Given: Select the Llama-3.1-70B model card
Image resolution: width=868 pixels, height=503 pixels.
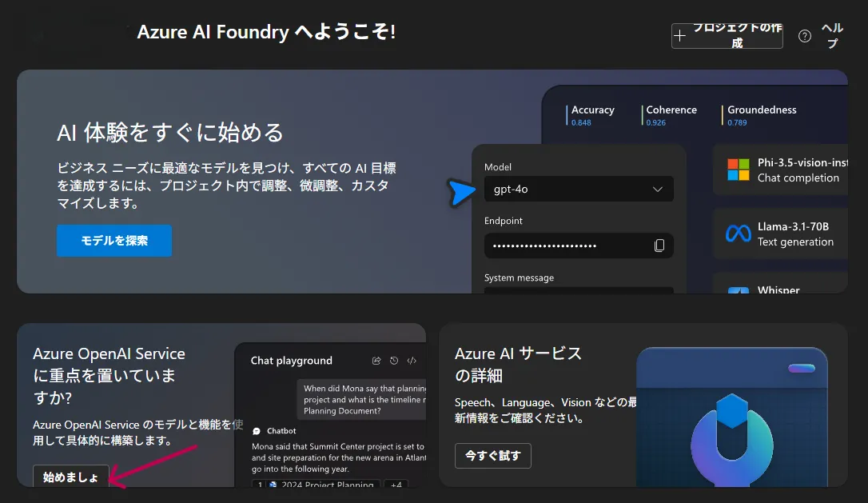Looking at the screenshot, I should (780, 234).
